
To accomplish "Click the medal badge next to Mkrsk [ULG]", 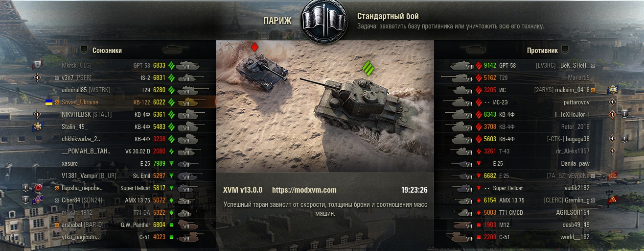I will [38, 65].
